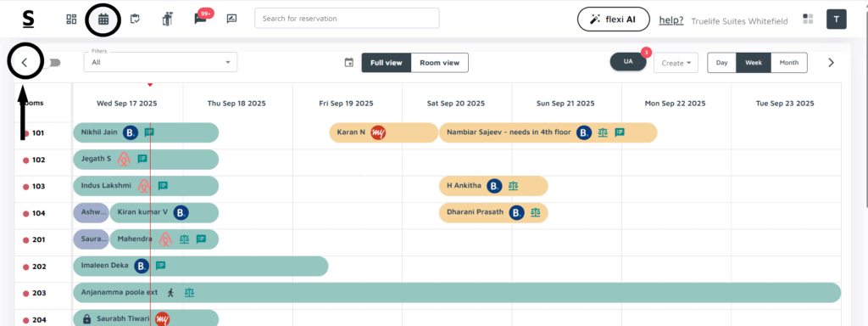Click the Search for reservation field

(347, 19)
